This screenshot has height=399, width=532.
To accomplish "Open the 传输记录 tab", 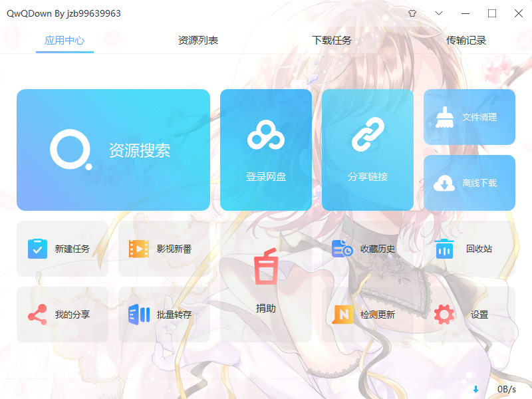I will (x=466, y=41).
